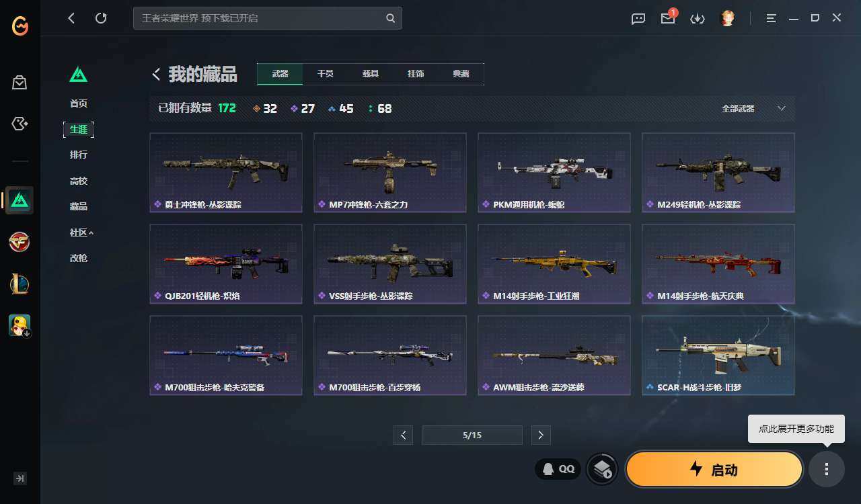Select the League of Legends sidebar icon
Viewport: 861px width, 504px height.
point(20,284)
